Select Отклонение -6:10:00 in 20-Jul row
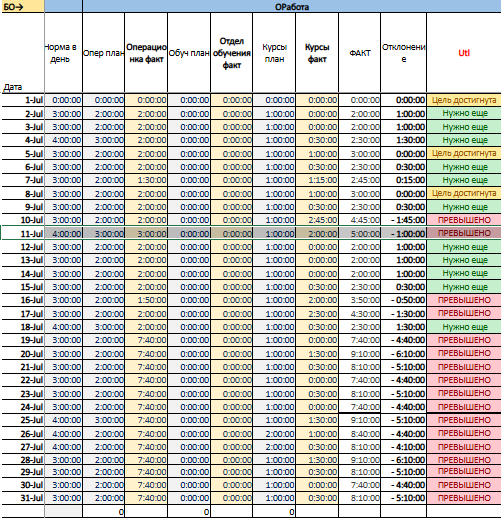Screen dimensions: 501x518 coord(404,354)
